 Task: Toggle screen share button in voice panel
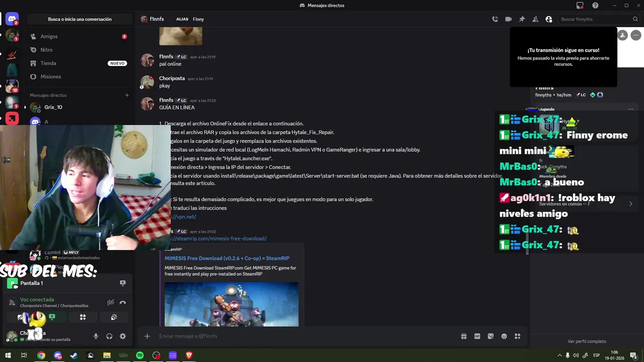tap(52, 317)
